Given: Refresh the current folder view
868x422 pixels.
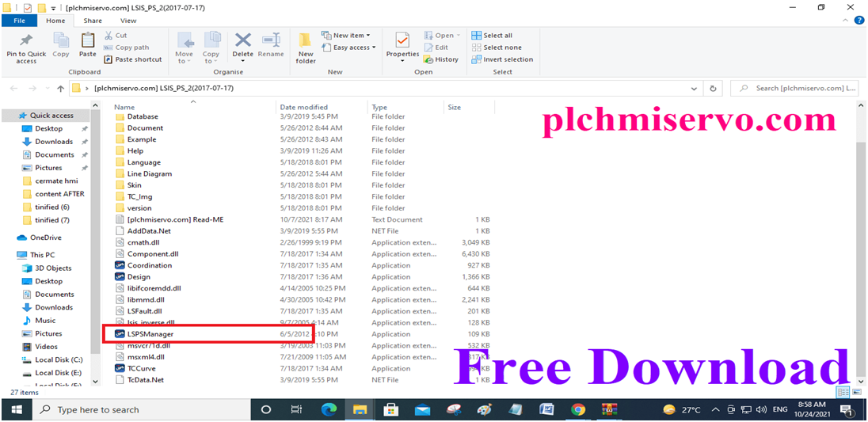Looking at the screenshot, I should [x=713, y=89].
